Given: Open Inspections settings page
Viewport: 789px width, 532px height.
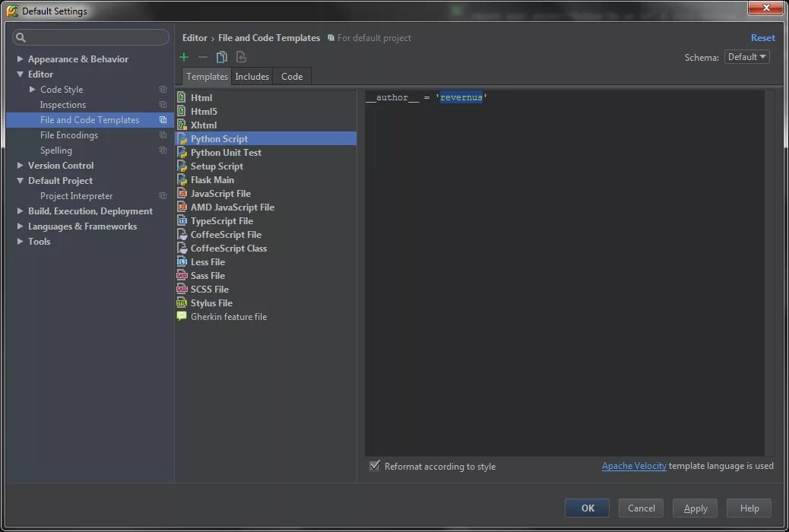Looking at the screenshot, I should pyautogui.click(x=63, y=105).
